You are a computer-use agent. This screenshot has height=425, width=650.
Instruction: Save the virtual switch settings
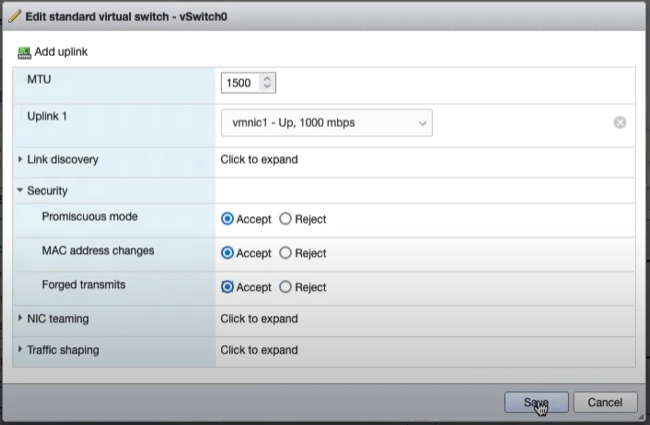point(536,402)
